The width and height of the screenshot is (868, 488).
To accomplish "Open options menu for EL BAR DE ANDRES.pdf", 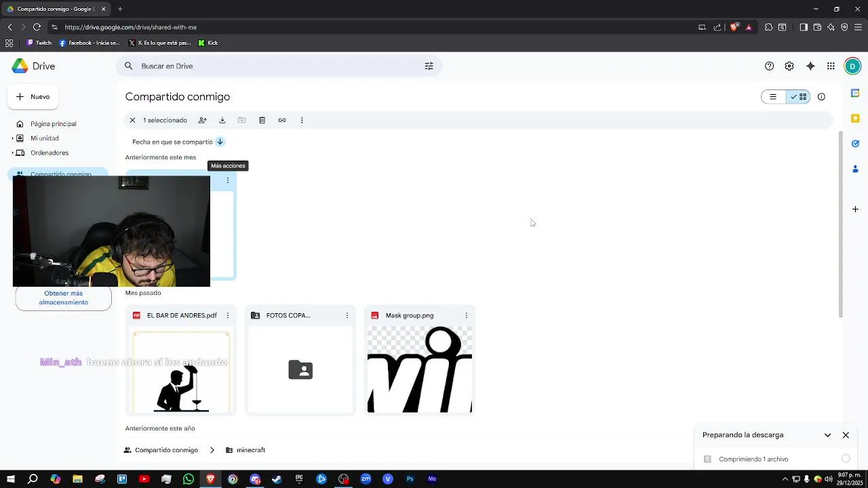I will click(x=227, y=315).
